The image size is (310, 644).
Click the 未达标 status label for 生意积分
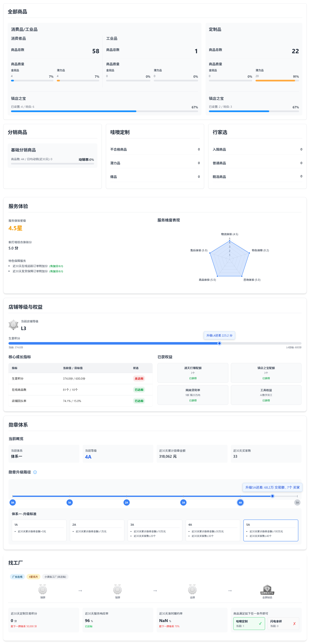(139, 379)
